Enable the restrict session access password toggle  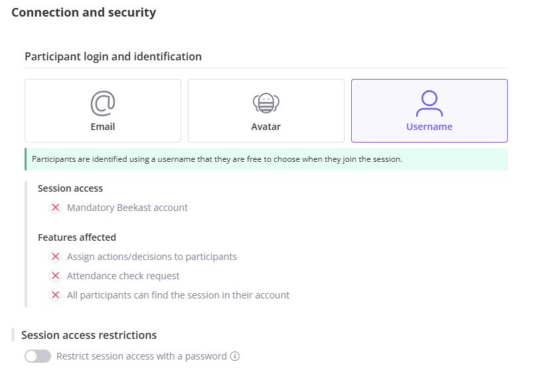click(38, 356)
